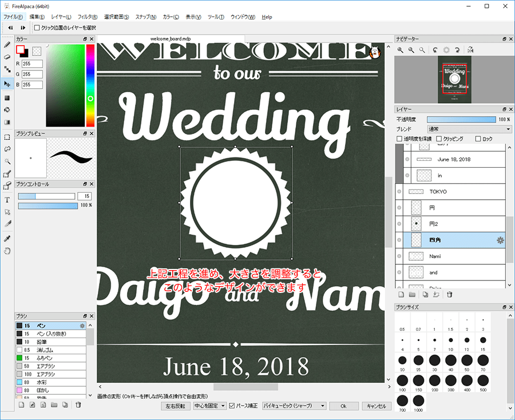Open the 選択範囲 menu
The width and height of the screenshot is (515, 420).
click(x=117, y=17)
